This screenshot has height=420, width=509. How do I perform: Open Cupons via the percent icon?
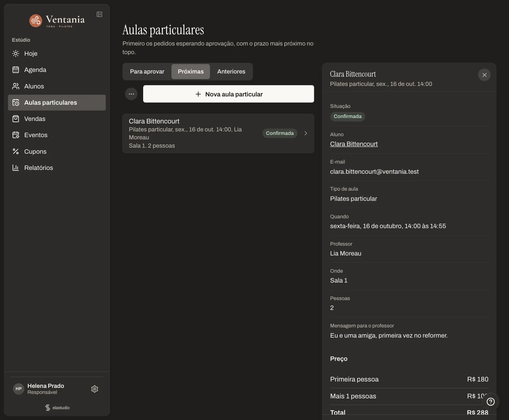16,151
